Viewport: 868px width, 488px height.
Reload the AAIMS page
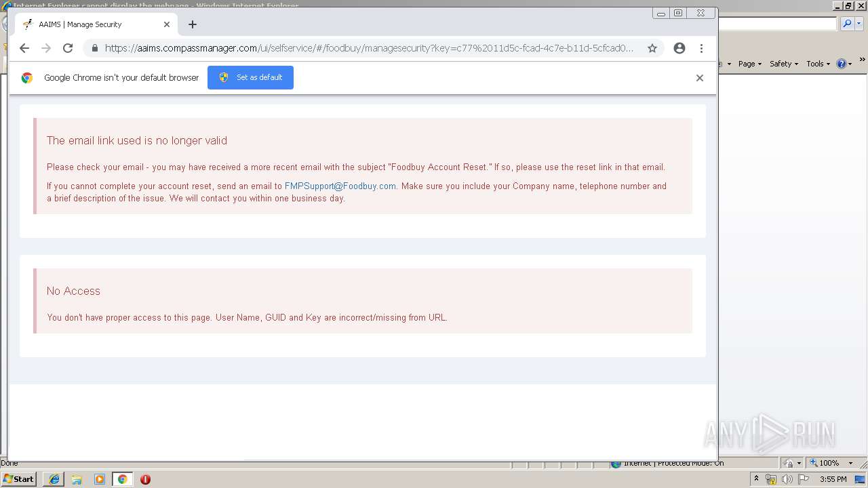click(68, 48)
